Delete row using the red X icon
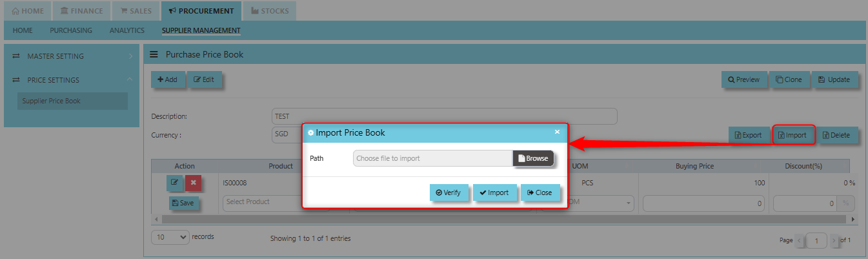Screen dimensions: 868x259 click(x=193, y=183)
